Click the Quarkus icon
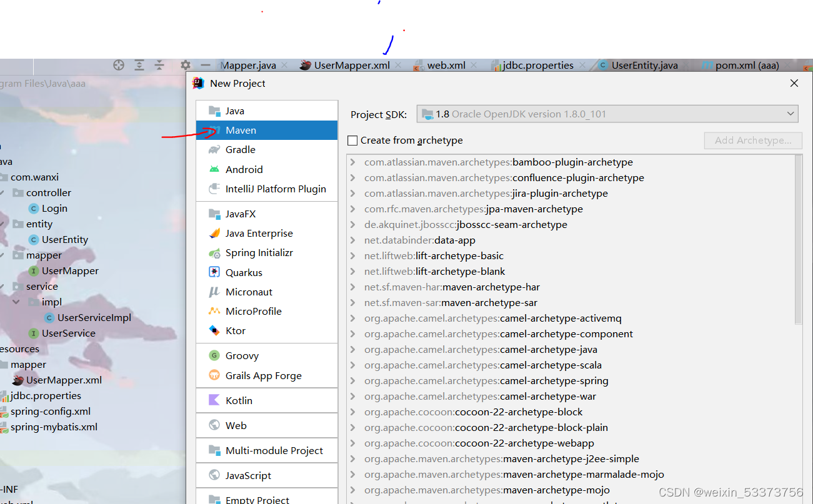The height and width of the screenshot is (504, 813). (214, 272)
